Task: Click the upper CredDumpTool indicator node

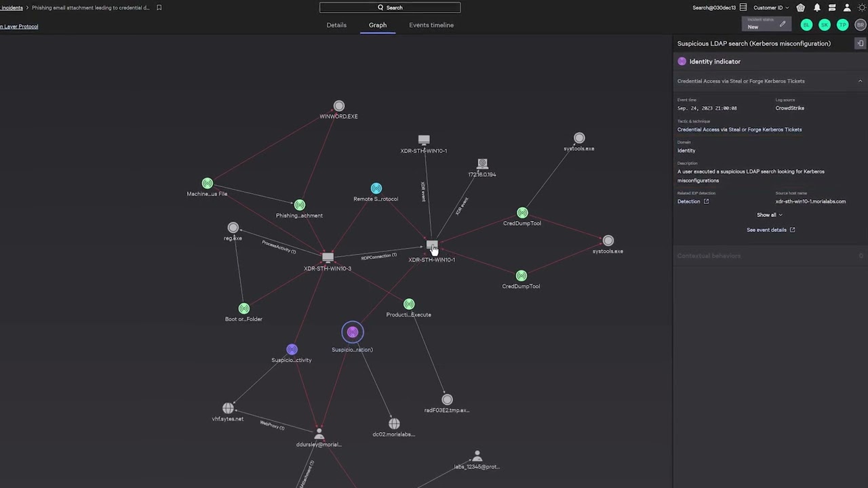Action: (x=522, y=213)
